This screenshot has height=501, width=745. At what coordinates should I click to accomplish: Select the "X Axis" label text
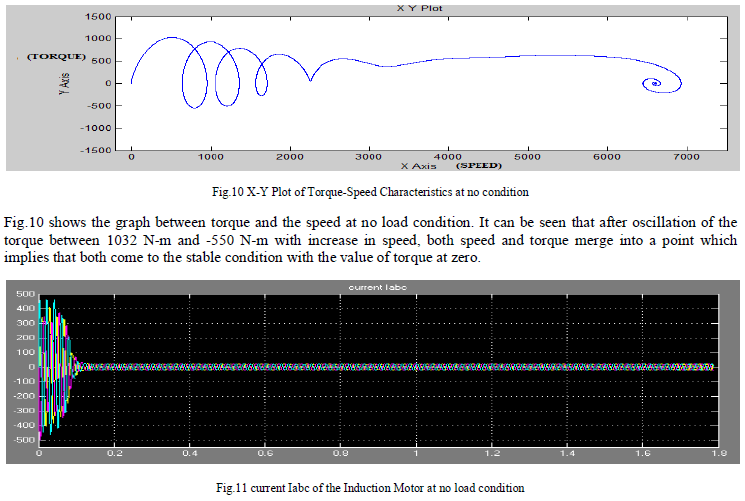[x=419, y=165]
